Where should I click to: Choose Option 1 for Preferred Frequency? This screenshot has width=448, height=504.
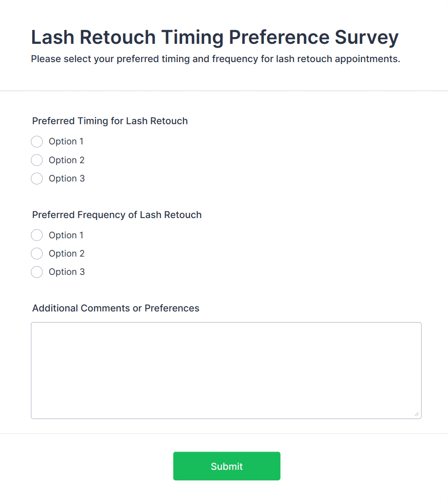(37, 235)
